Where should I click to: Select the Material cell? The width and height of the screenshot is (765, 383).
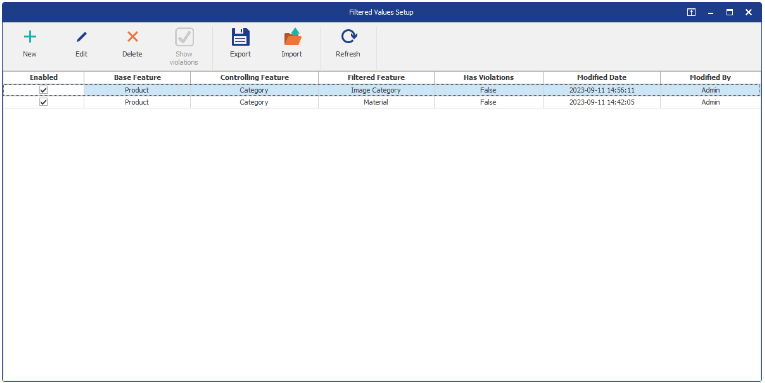376,102
